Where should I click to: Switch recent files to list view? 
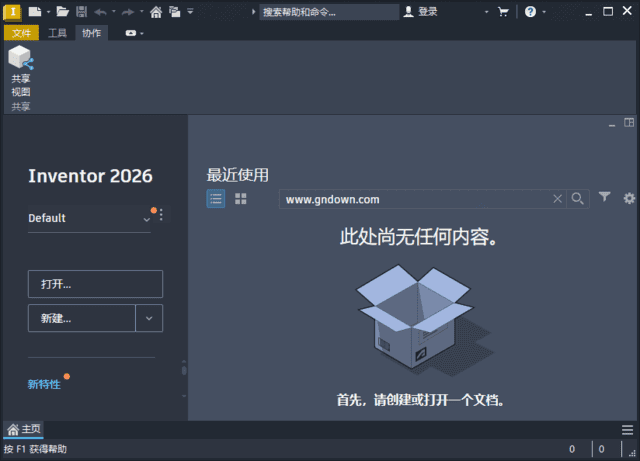click(216, 199)
